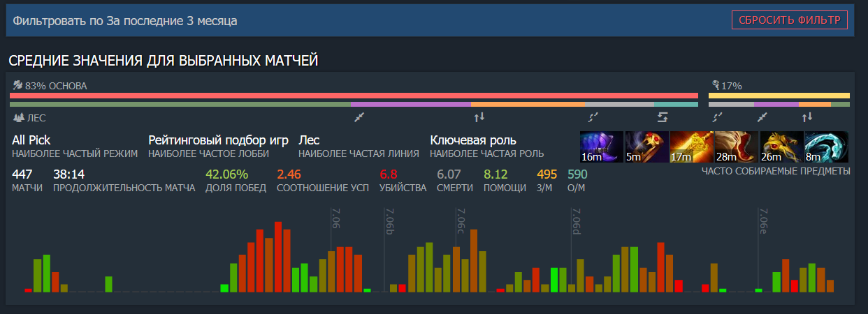Click the ЧАСТО СОБИРАЕМЫЕ ПРЕДМЕТЫ label
868x314 pixels.
pyautogui.click(x=776, y=171)
